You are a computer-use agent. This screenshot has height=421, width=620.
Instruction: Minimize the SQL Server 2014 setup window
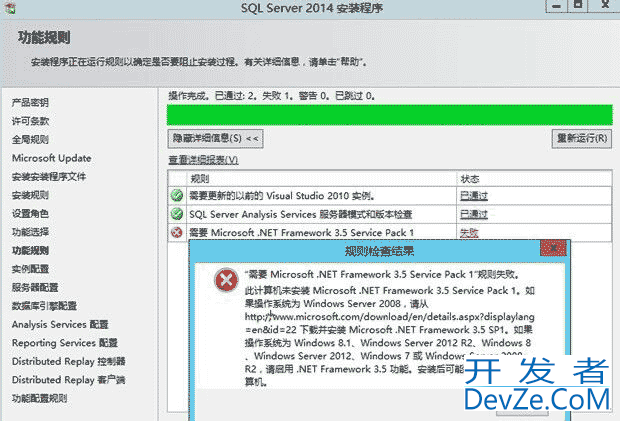(553, 8)
